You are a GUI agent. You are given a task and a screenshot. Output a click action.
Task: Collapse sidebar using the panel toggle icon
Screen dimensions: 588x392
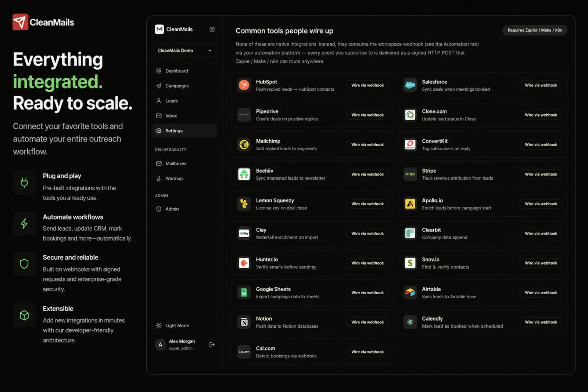click(212, 29)
